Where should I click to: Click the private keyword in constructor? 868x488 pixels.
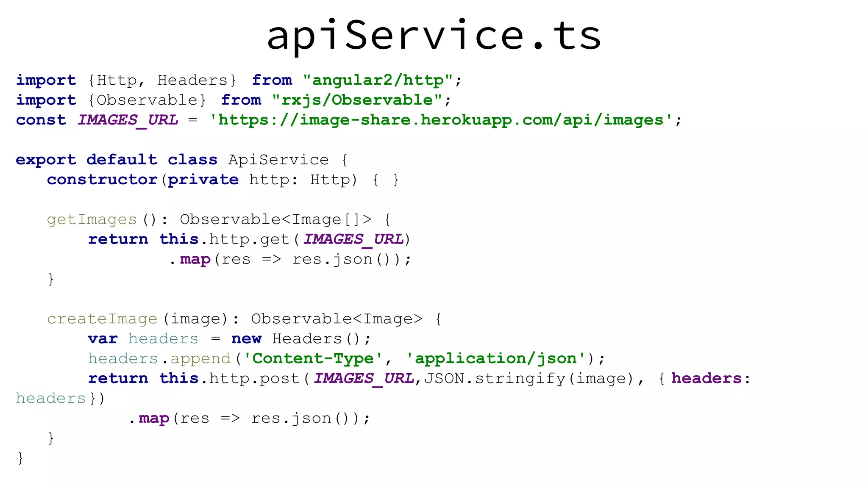pyautogui.click(x=203, y=180)
